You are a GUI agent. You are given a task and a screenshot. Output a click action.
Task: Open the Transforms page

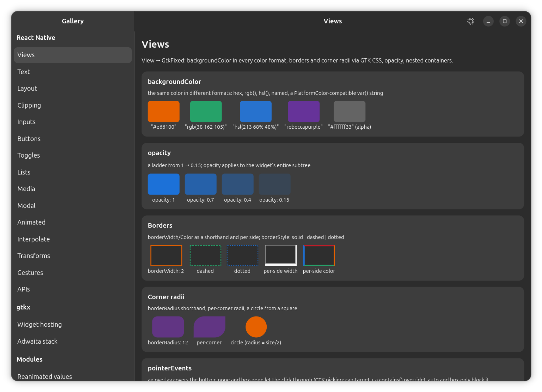click(73, 256)
